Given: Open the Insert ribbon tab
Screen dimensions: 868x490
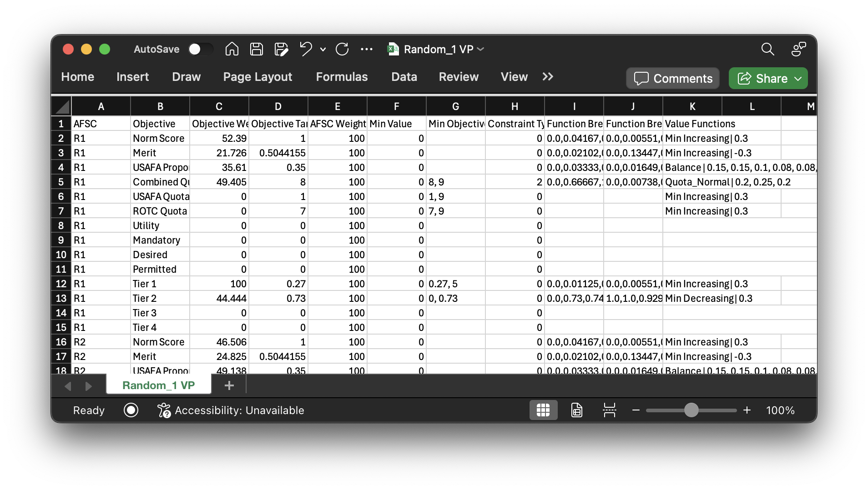Looking at the screenshot, I should point(132,77).
